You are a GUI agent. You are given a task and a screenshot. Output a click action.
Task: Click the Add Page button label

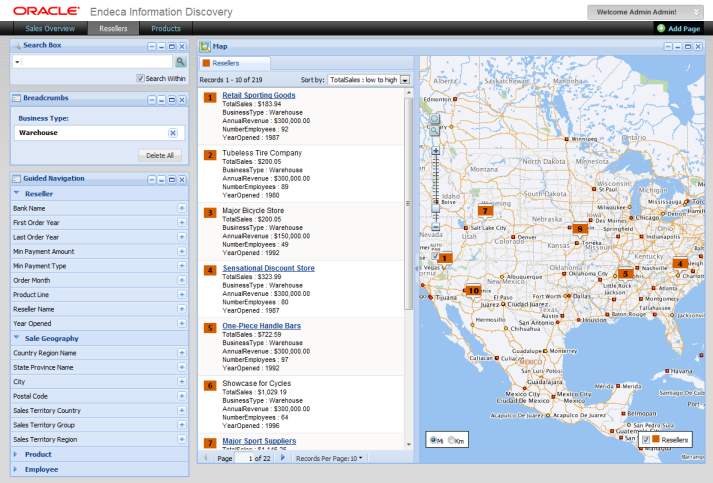(x=684, y=29)
